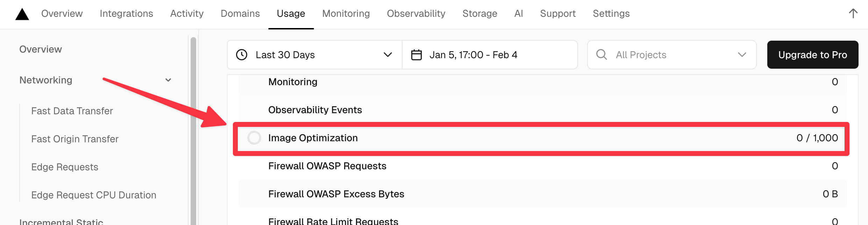868x225 pixels.
Task: Select the Firewall OWASP Requests row
Action: [542, 166]
